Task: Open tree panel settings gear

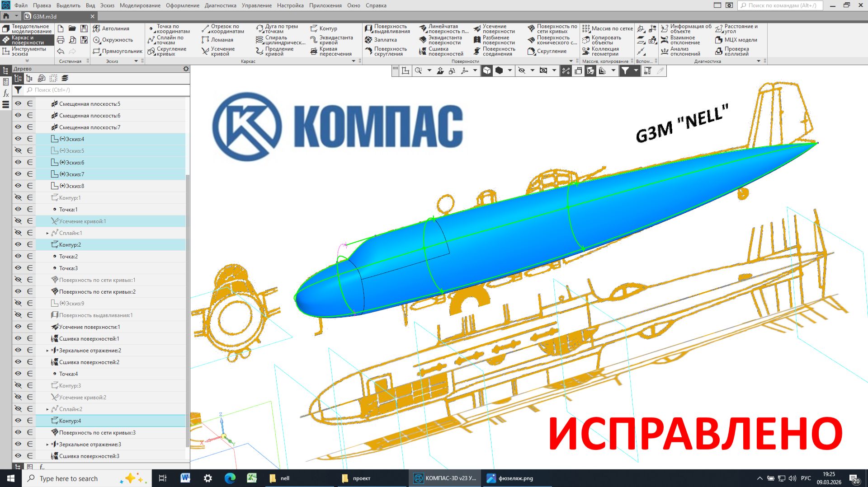Action: (x=186, y=69)
